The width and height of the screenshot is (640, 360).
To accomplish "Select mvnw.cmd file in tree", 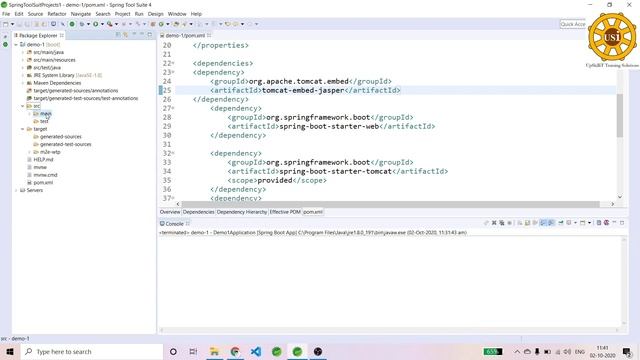I will point(45,175).
